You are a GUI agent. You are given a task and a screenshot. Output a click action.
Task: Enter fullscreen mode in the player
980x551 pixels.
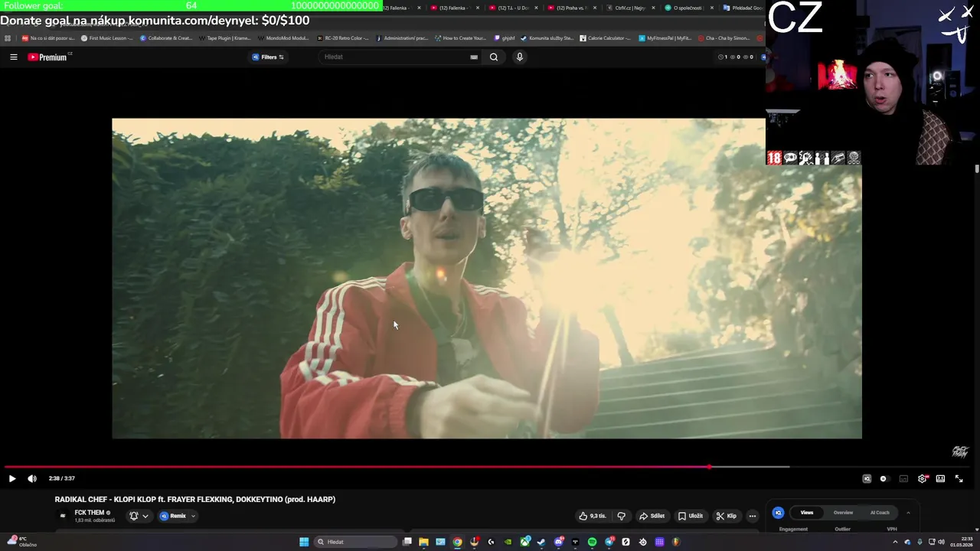959,478
